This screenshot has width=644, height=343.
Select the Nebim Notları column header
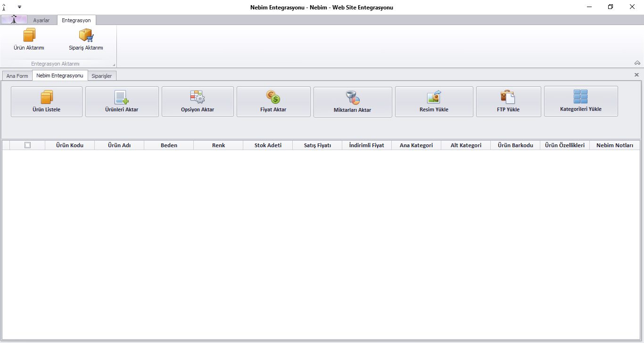615,145
